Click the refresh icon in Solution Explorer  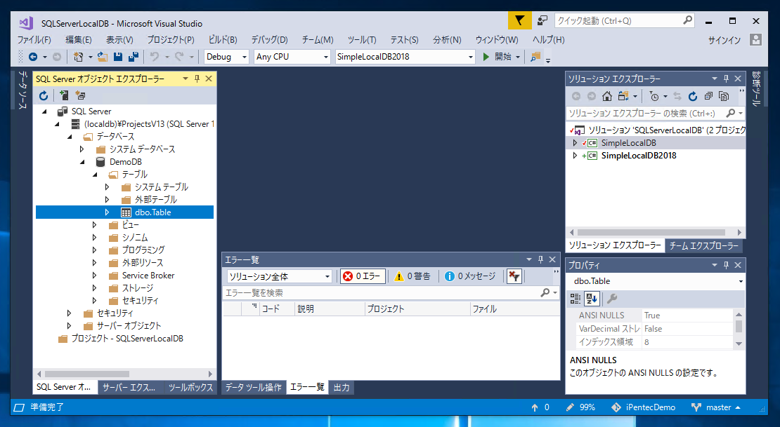tap(693, 96)
